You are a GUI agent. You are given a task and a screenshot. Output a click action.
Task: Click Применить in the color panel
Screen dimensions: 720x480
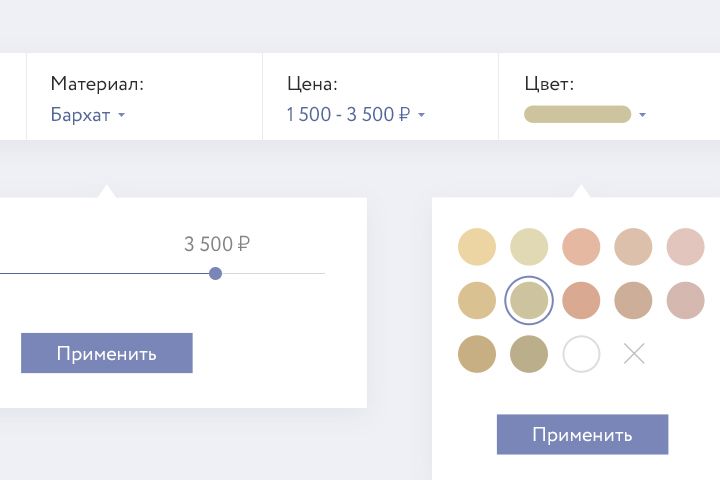pos(582,435)
